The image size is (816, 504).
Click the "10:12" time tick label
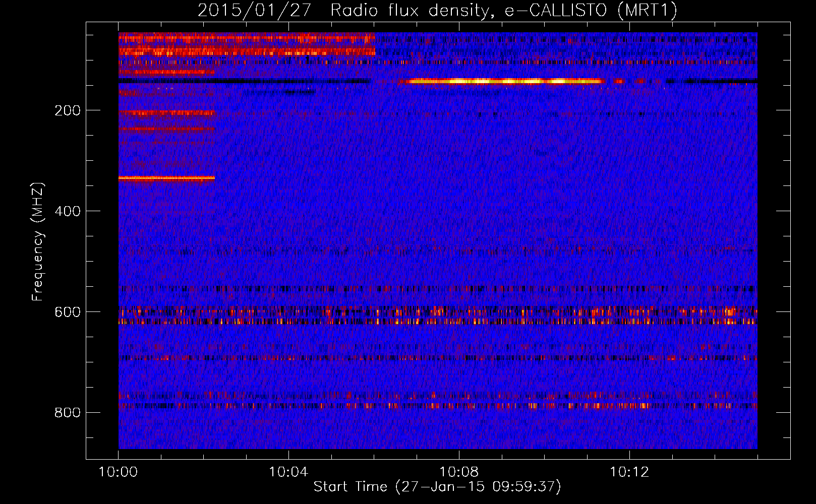click(629, 472)
